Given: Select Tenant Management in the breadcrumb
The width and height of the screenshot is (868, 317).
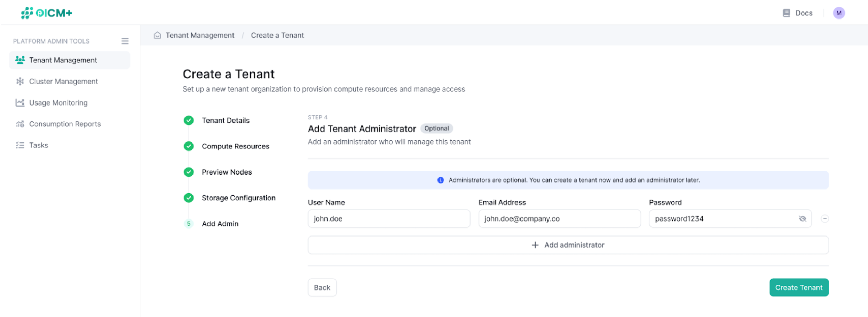Looking at the screenshot, I should (200, 35).
